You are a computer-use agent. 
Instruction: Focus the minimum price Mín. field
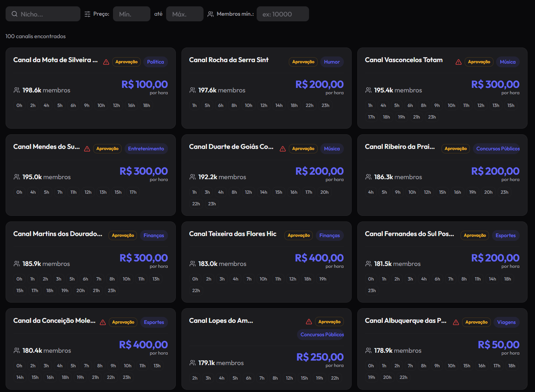click(132, 14)
